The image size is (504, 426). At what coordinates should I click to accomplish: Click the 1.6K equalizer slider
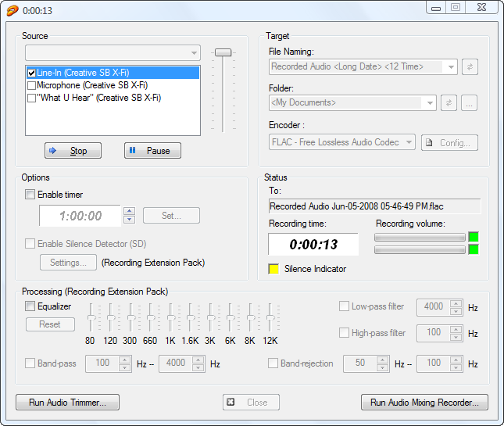(x=191, y=317)
